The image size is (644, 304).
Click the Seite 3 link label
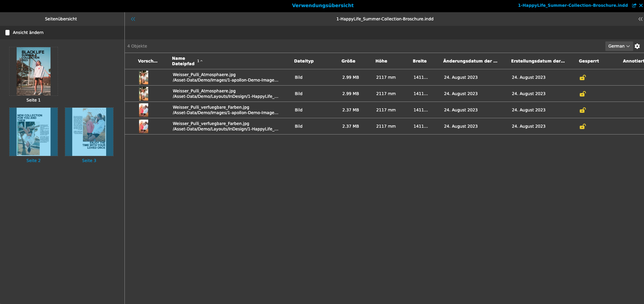[89, 161]
